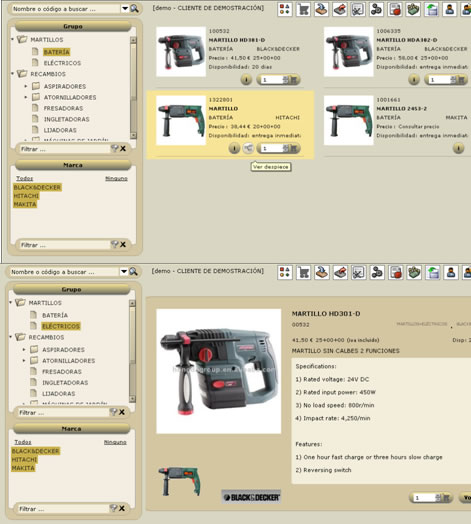Click the colored shapes icon in detail view toolbar
This screenshot has height=524, width=471.
pyautogui.click(x=285, y=272)
